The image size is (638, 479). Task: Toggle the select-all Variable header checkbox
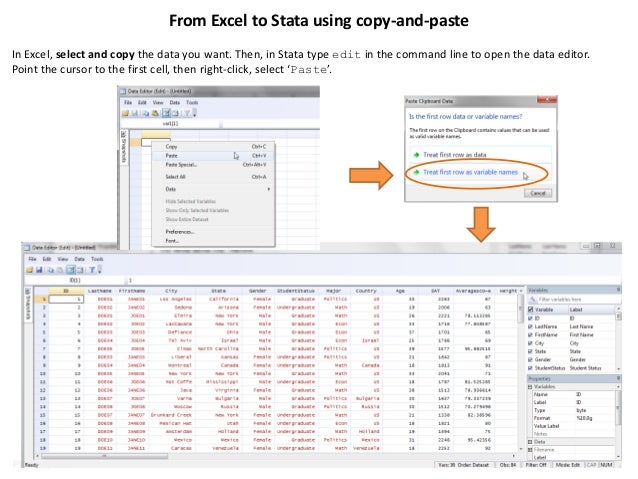coord(531,310)
